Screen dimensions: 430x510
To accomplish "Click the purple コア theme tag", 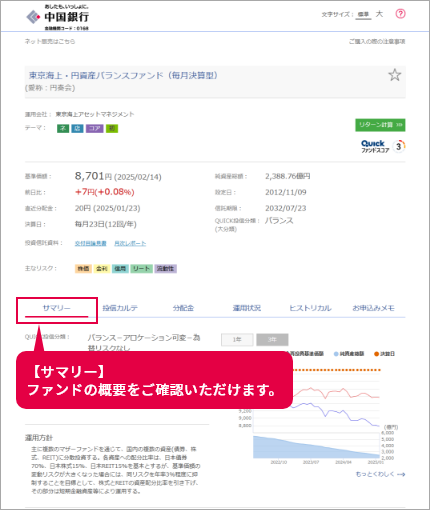I will coord(95,128).
